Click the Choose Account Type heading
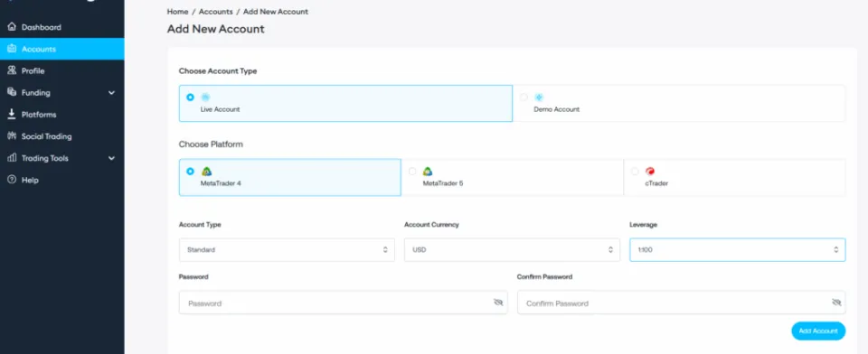868x354 pixels. 218,71
